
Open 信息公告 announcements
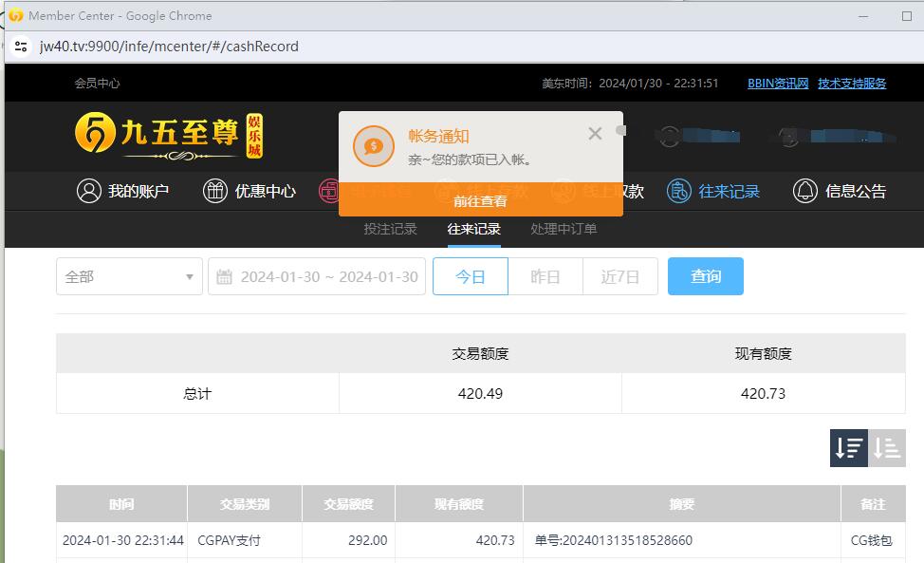840,191
